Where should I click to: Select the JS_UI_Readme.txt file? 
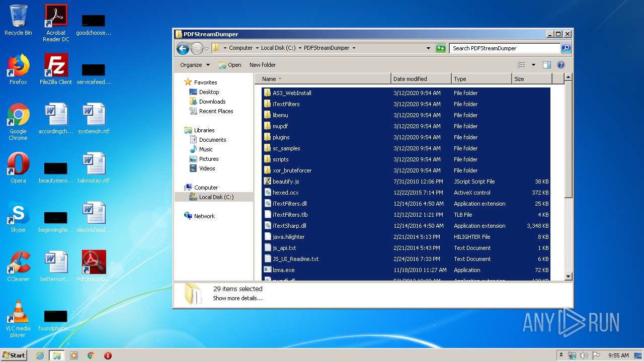coord(406,259)
